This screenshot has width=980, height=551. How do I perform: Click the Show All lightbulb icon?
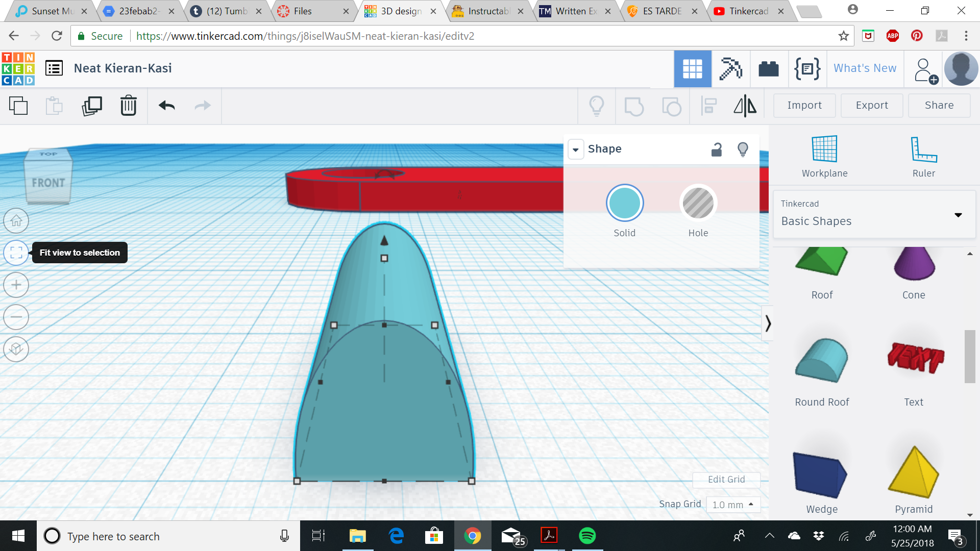(597, 106)
